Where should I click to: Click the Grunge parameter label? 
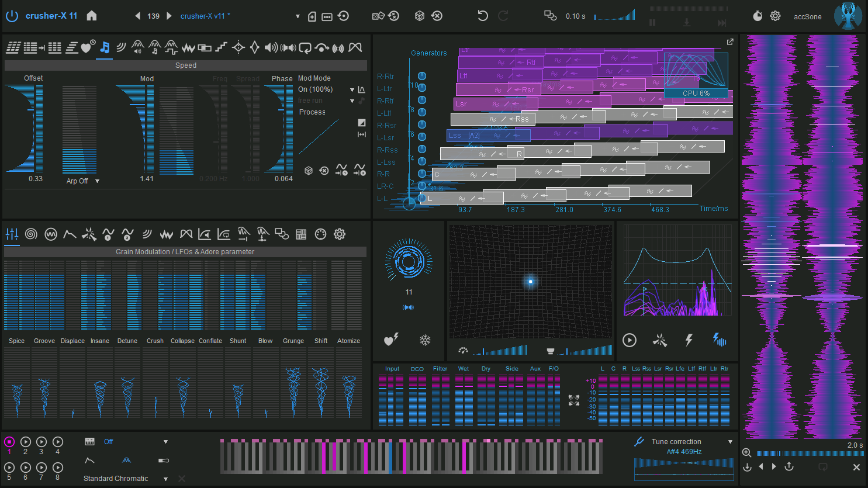293,341
